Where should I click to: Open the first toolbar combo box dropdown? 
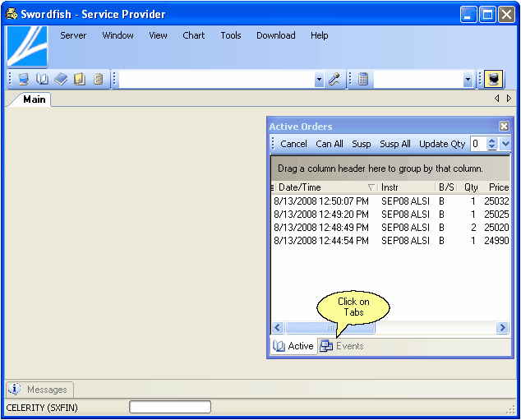click(x=319, y=80)
